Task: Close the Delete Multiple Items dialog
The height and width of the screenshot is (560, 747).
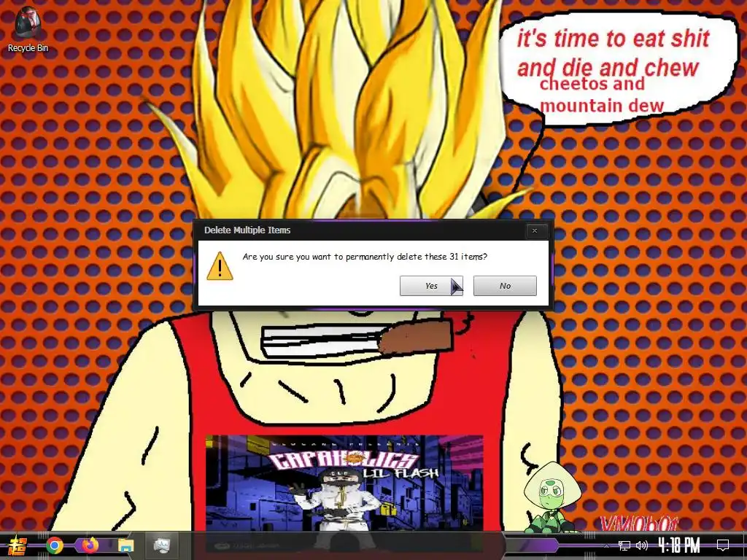Action: 535,230
